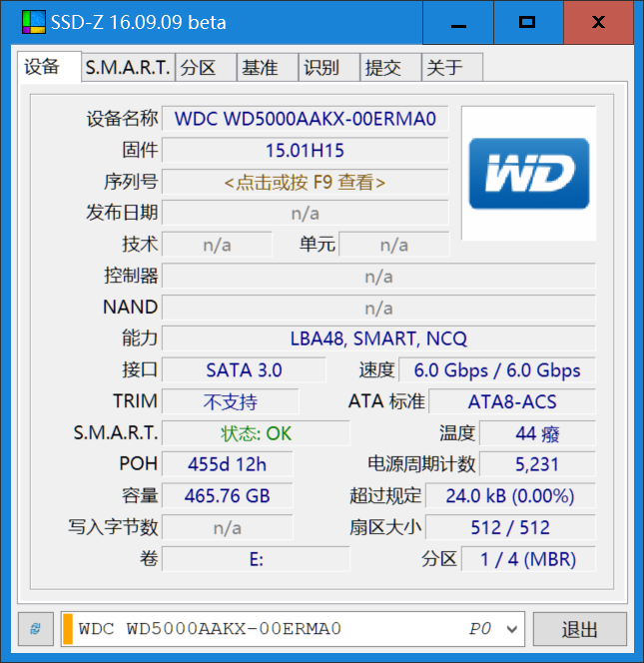Minimize the SSD-Z window

[458, 22]
